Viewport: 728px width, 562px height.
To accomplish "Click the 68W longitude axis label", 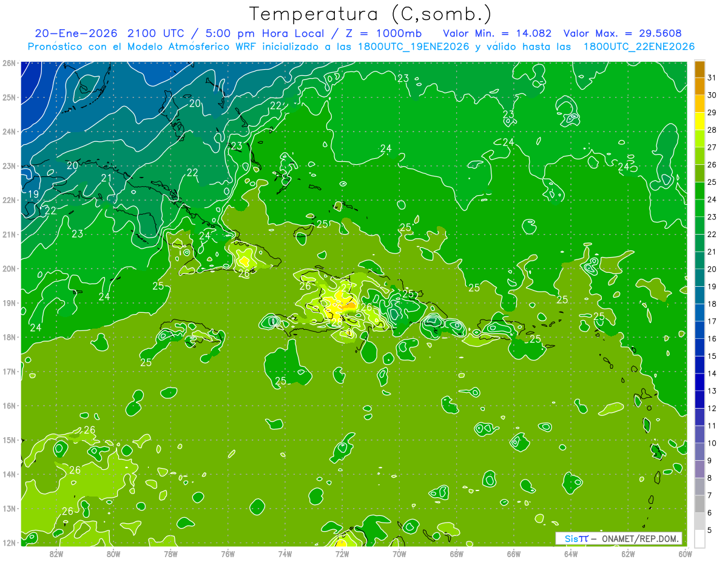I will click(456, 554).
